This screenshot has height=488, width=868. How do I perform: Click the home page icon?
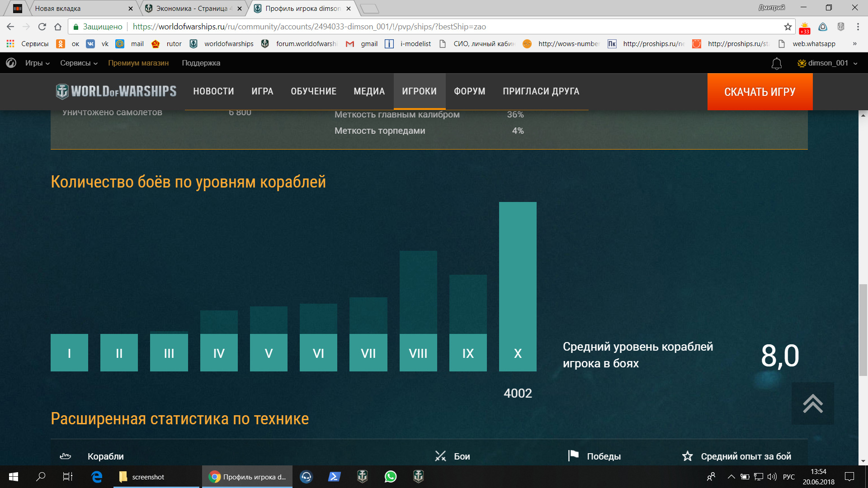pos(58,27)
